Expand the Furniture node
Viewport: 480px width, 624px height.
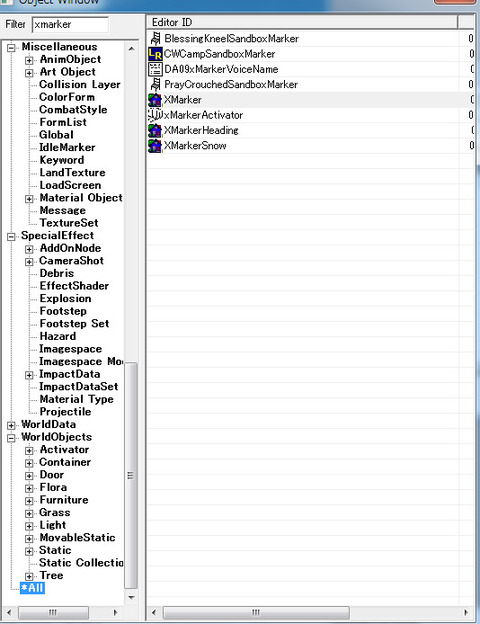29,501
